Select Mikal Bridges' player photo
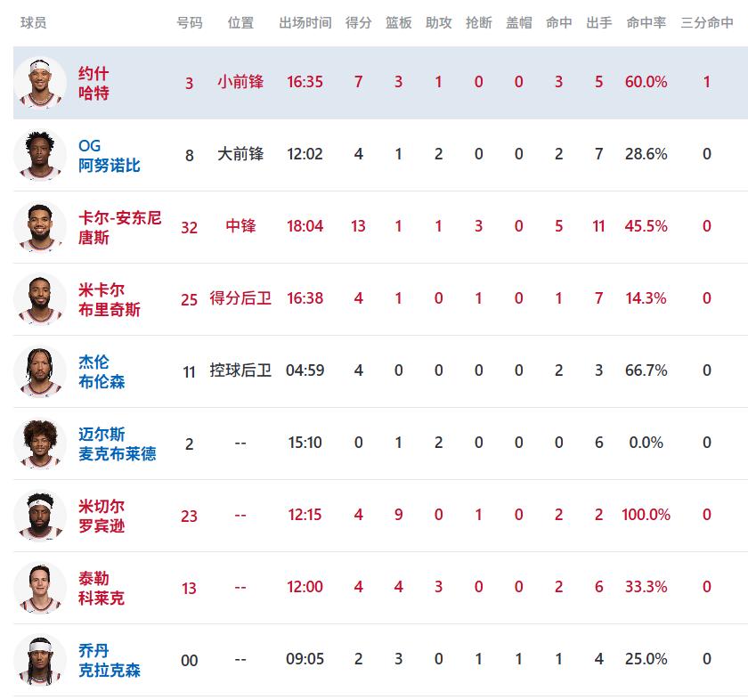The width and height of the screenshot is (748, 700). (40, 299)
